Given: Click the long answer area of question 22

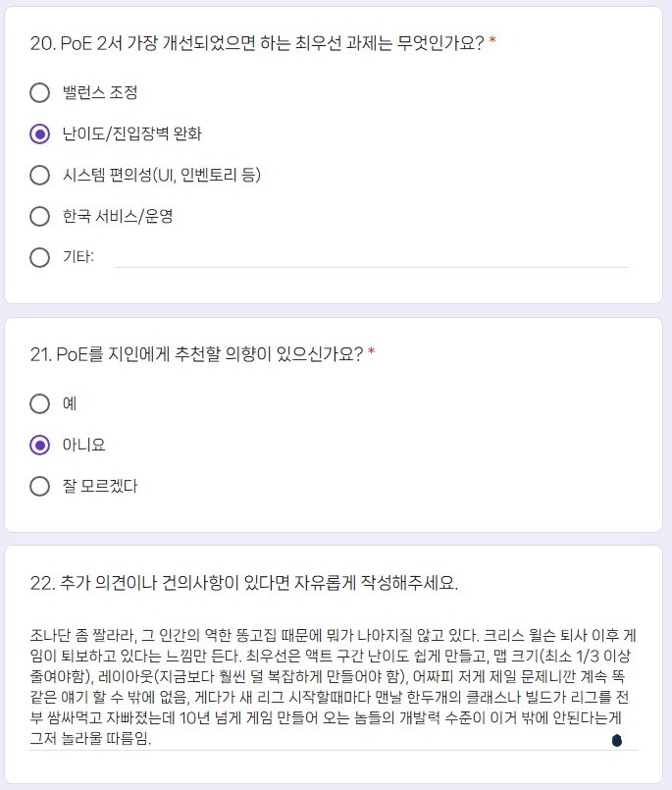Looking at the screenshot, I should [x=334, y=687].
